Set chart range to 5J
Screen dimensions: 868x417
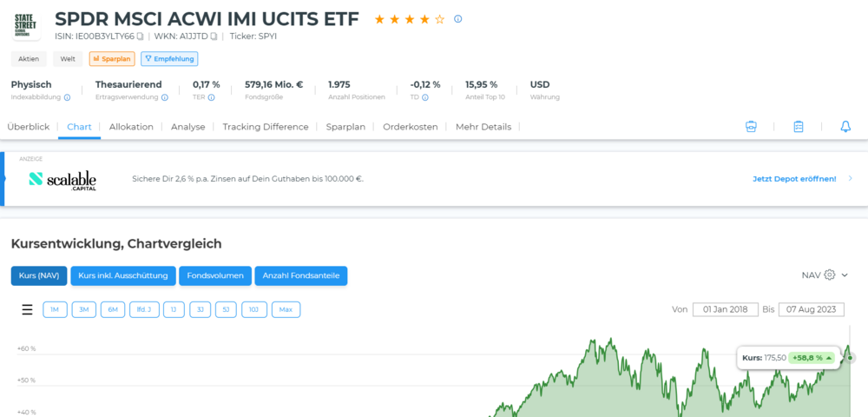[226, 309]
